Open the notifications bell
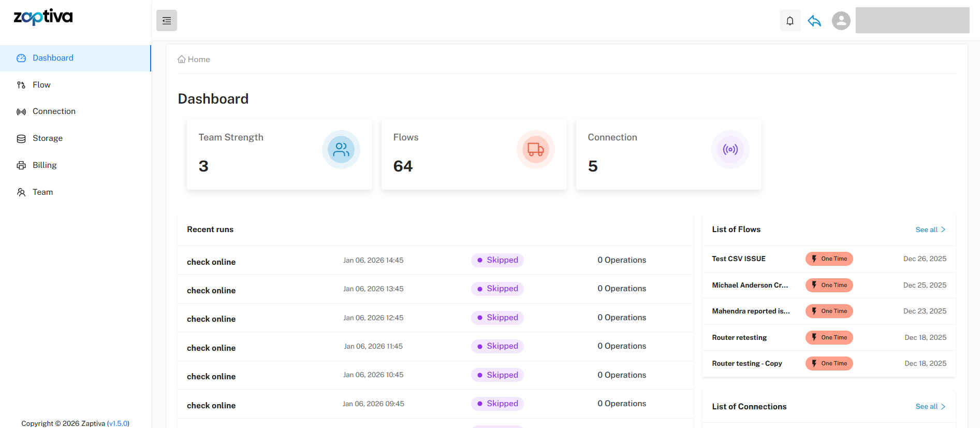Screen dimensions: 980x428 click(x=790, y=21)
